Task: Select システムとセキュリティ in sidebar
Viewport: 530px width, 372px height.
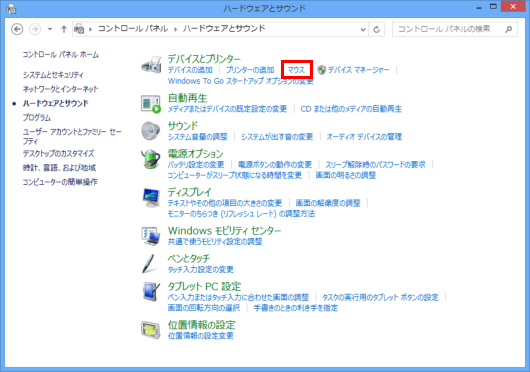Action: point(53,75)
